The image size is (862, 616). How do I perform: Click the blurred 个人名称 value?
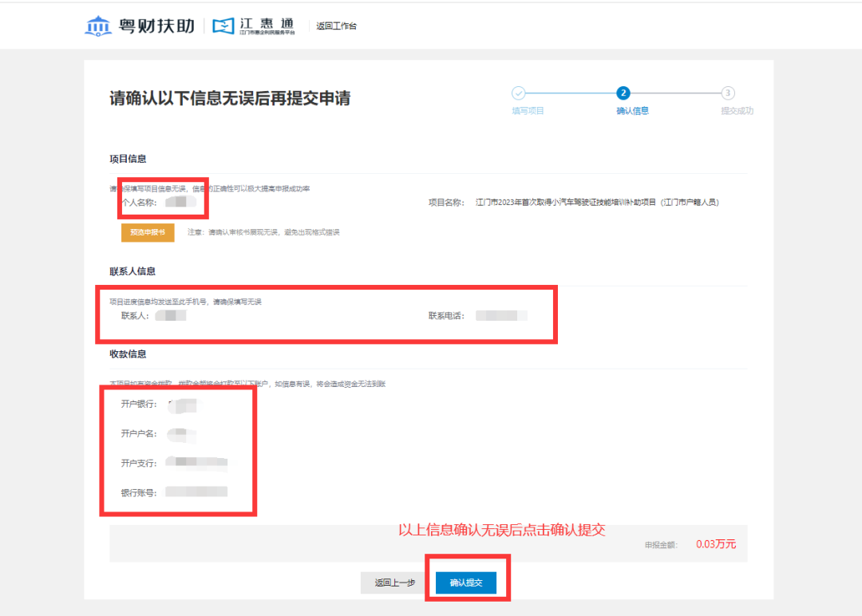(180, 203)
